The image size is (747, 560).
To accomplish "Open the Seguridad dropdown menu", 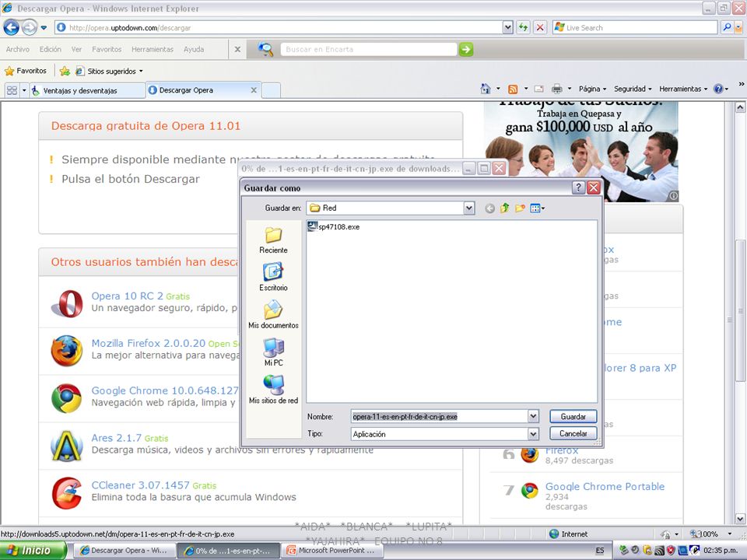I will tap(633, 89).
